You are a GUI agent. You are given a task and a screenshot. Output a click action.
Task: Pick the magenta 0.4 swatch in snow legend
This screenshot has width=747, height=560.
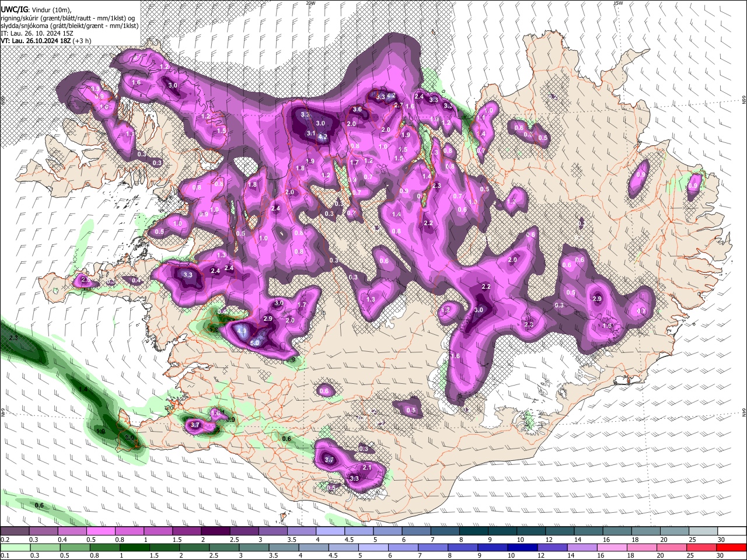coord(72,531)
